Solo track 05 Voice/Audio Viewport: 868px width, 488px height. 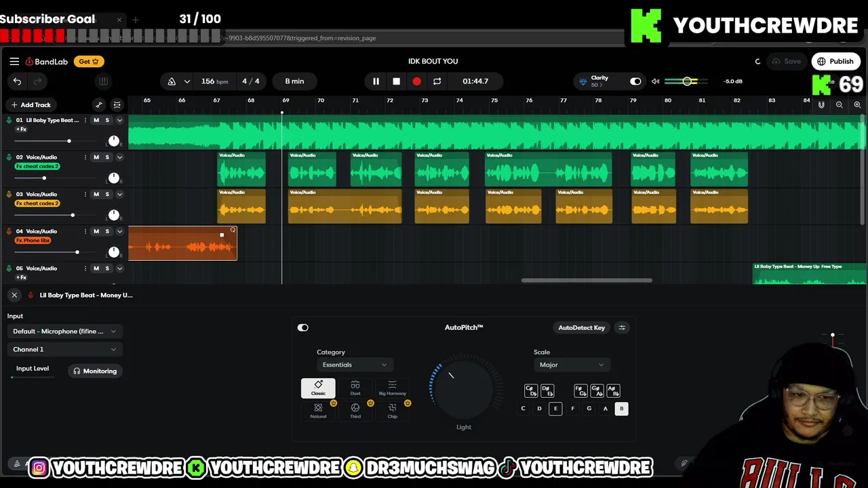(x=107, y=268)
